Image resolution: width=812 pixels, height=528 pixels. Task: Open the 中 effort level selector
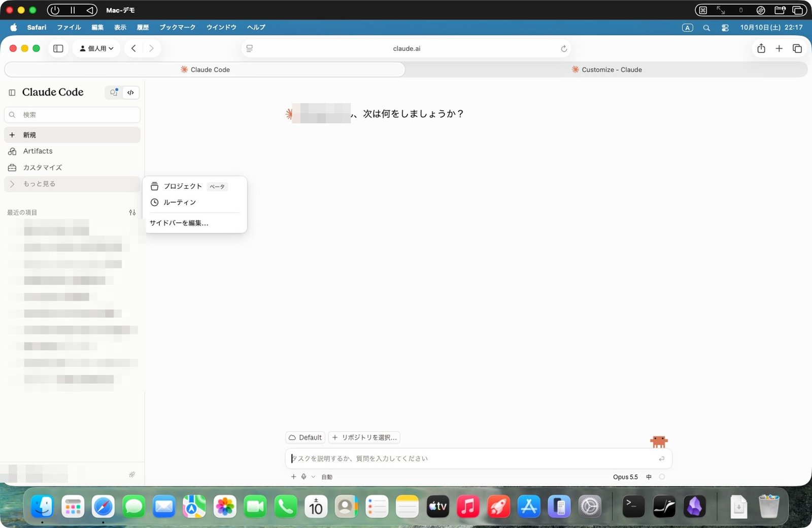tap(649, 477)
